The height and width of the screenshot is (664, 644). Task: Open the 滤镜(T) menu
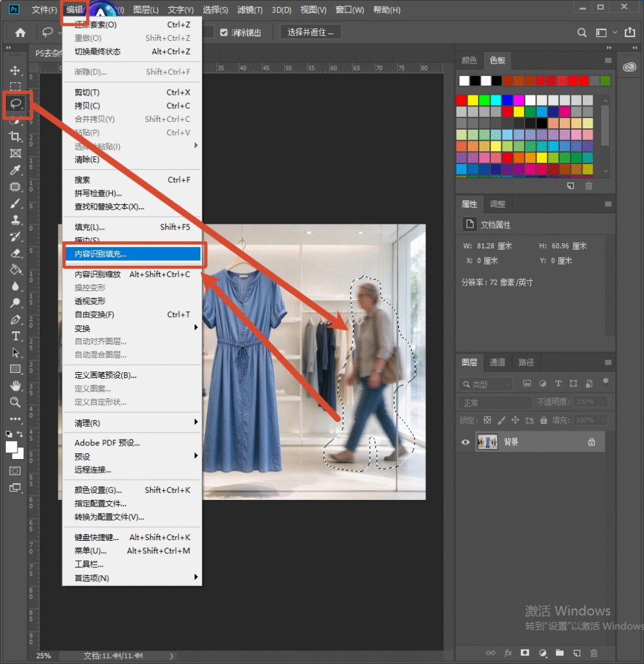250,10
